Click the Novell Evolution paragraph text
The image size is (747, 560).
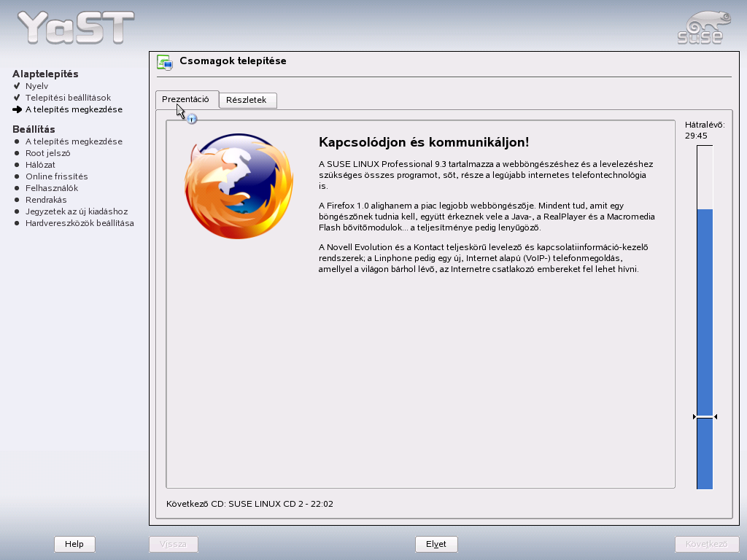[483, 258]
